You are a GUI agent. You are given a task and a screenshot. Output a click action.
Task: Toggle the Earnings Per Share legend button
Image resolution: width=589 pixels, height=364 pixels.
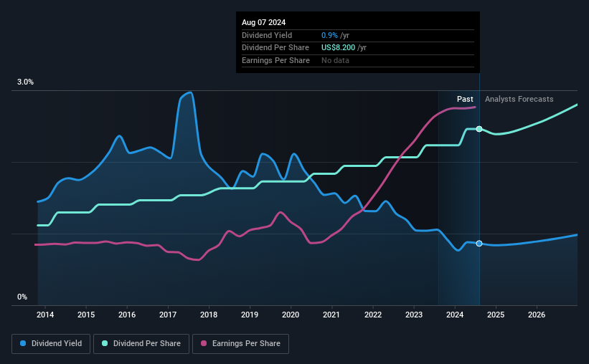click(x=240, y=344)
